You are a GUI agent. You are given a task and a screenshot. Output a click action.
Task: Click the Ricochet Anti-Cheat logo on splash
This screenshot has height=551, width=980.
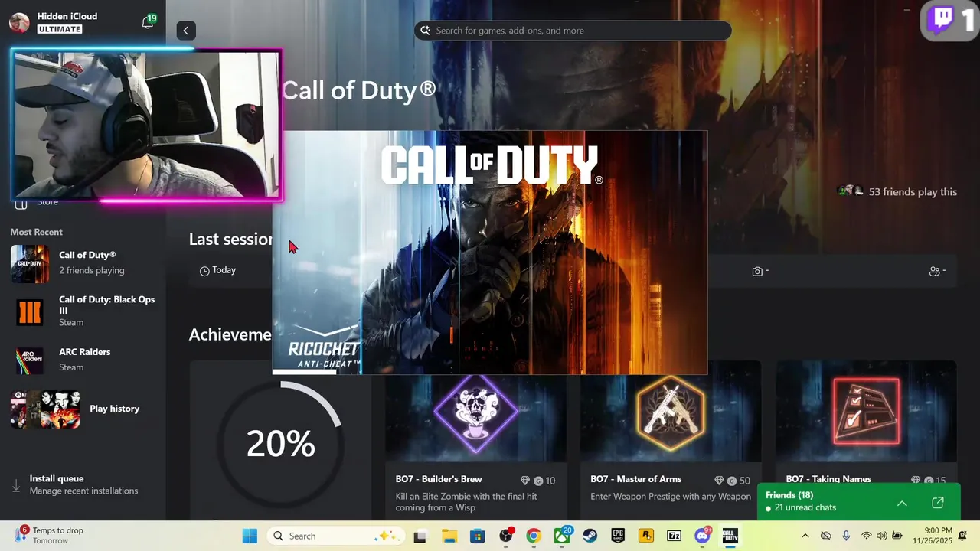tap(325, 347)
